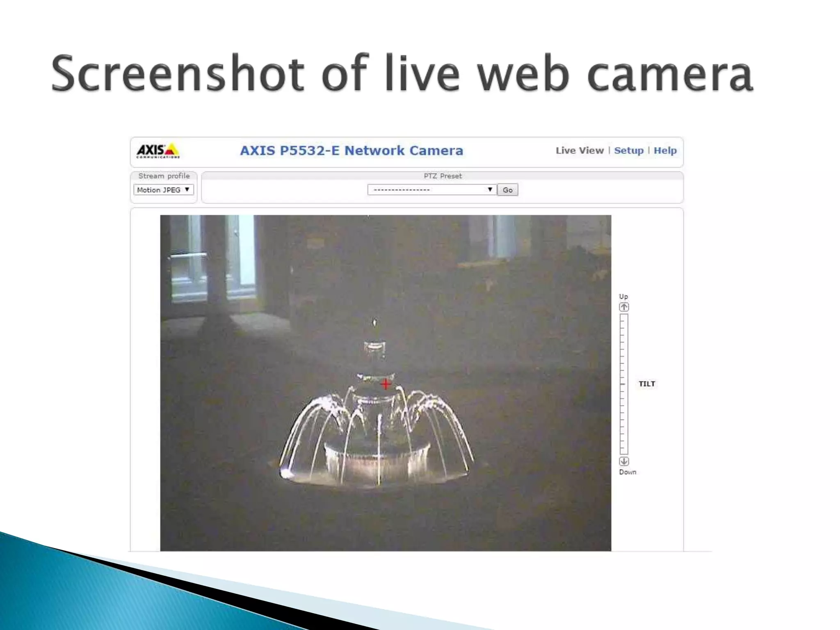Click the slide title Screenshot of live web camera

[x=402, y=74]
